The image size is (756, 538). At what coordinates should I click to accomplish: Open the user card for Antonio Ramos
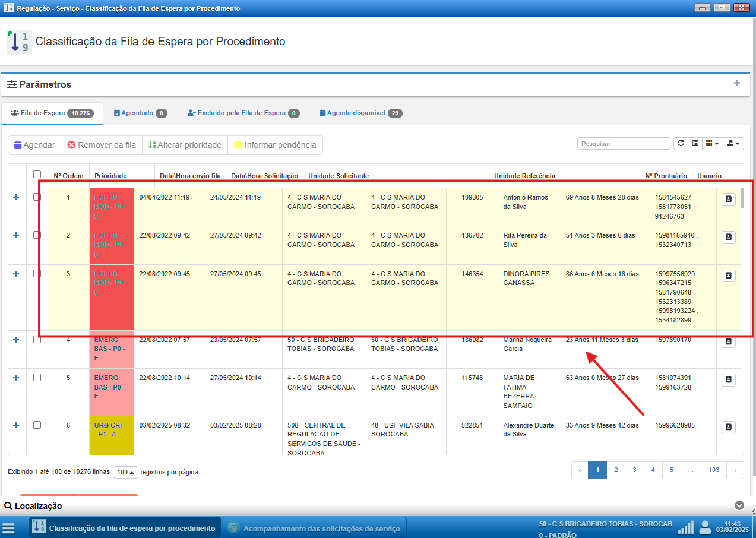729,200
